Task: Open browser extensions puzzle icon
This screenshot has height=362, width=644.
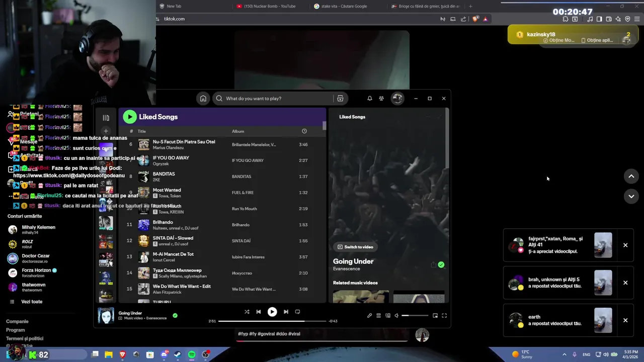Action: [566, 19]
